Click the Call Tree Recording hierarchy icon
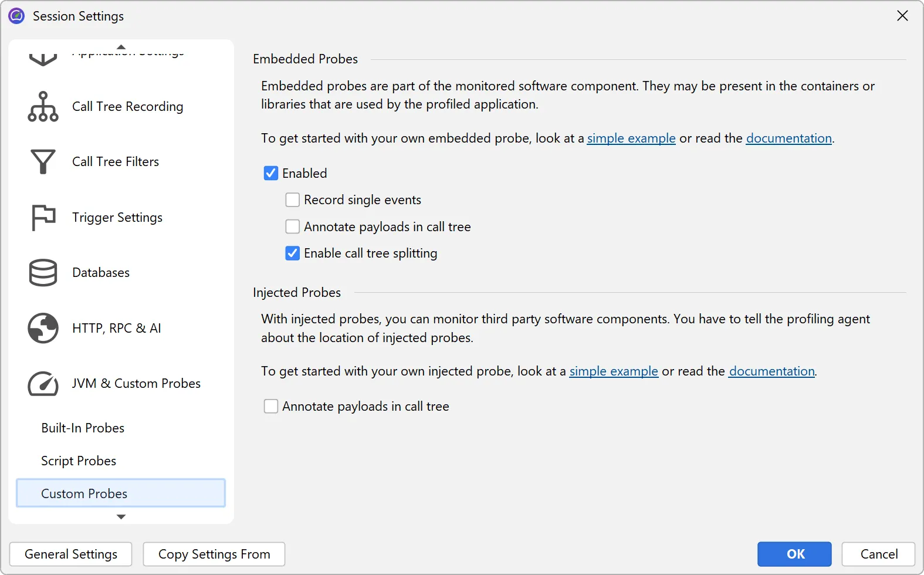 tap(43, 107)
